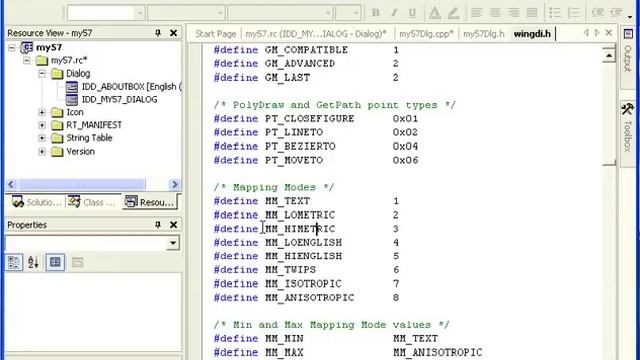Click the align left icon
Screen dimensions: 640x360
point(476,13)
